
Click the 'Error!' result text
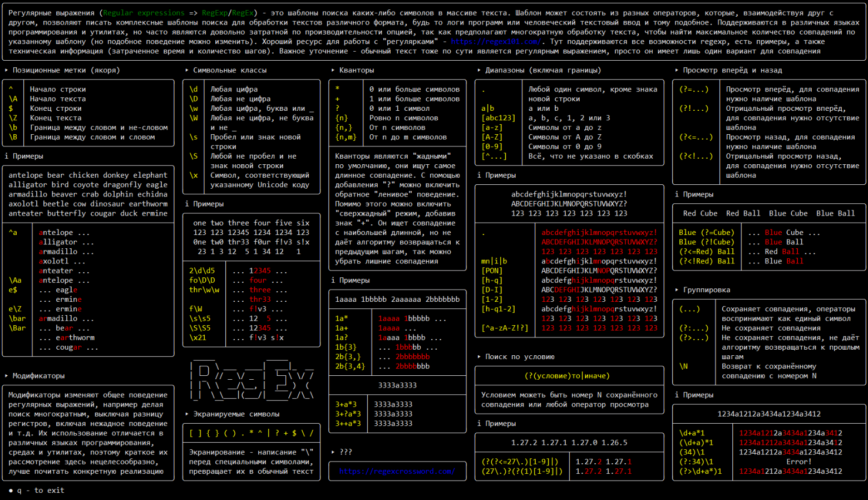[x=799, y=462]
